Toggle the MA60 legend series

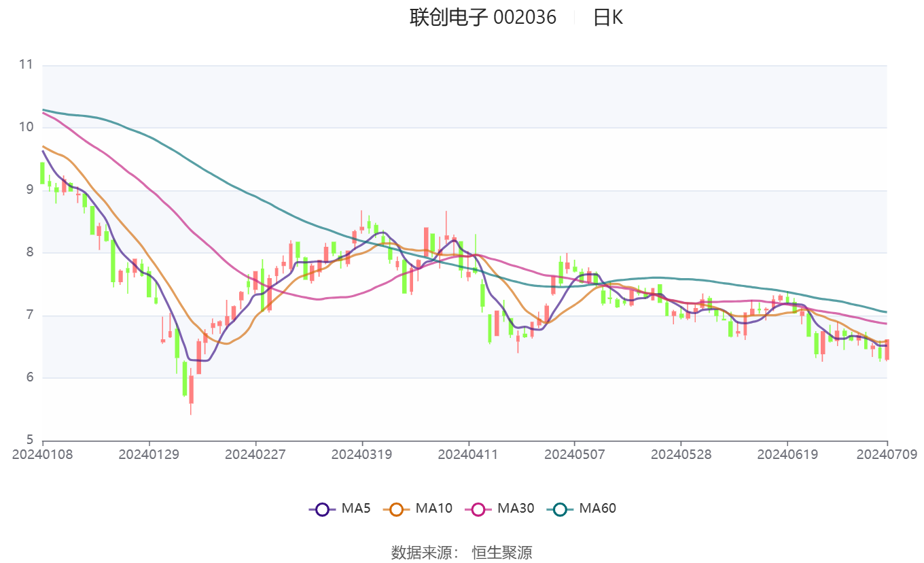pos(581,509)
